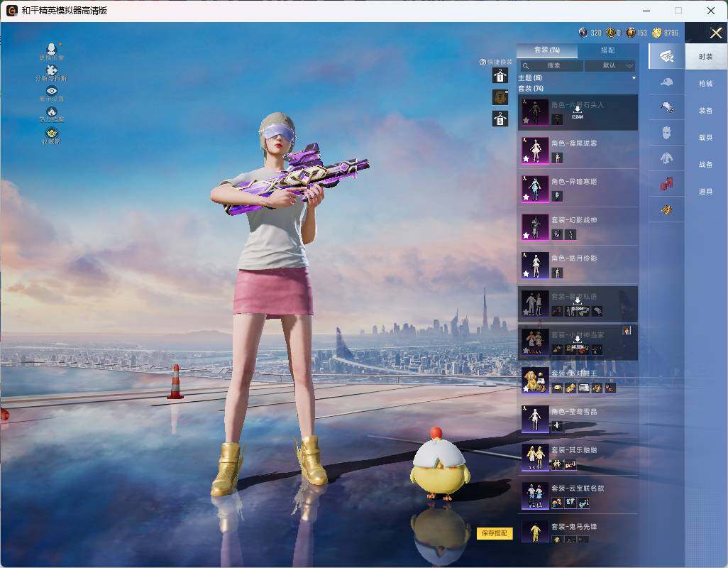
Task: Click the 其乐融融 set thumbnail
Action: click(x=535, y=458)
